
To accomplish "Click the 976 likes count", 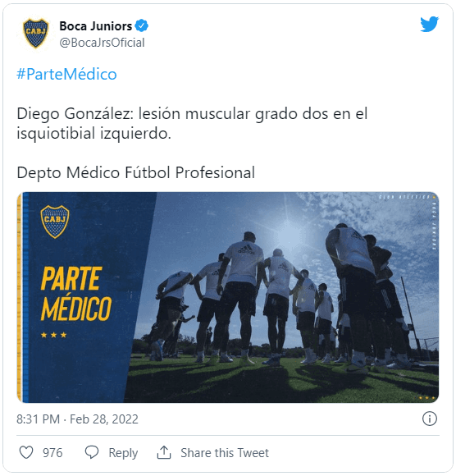I will (x=52, y=453).
